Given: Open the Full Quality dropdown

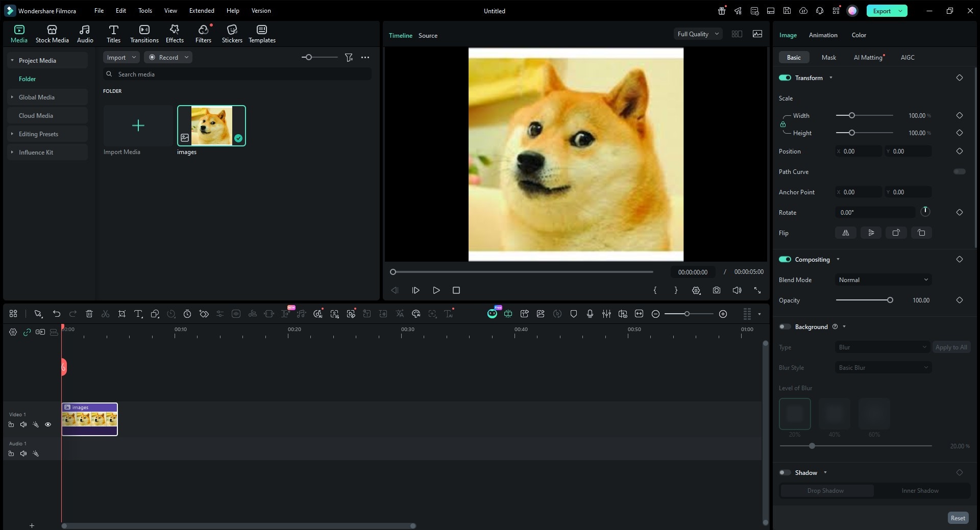Looking at the screenshot, I should (697, 34).
